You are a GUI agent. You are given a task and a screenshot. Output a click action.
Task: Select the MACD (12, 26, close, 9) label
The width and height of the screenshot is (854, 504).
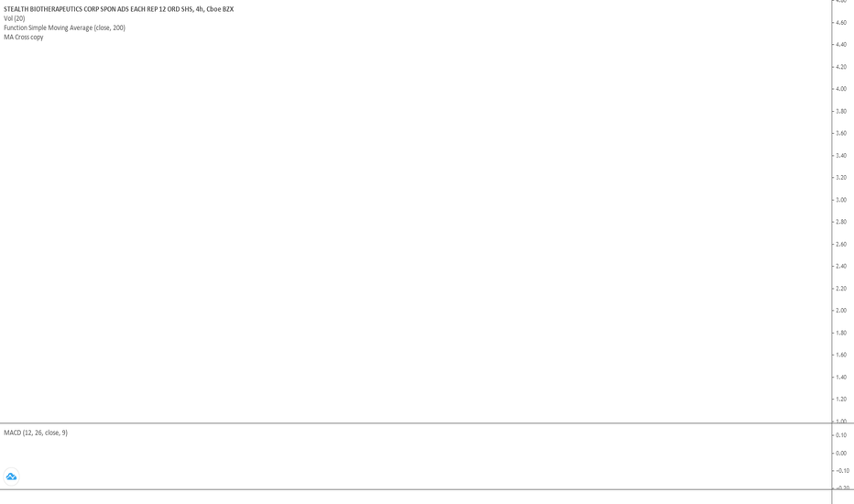tap(36, 433)
